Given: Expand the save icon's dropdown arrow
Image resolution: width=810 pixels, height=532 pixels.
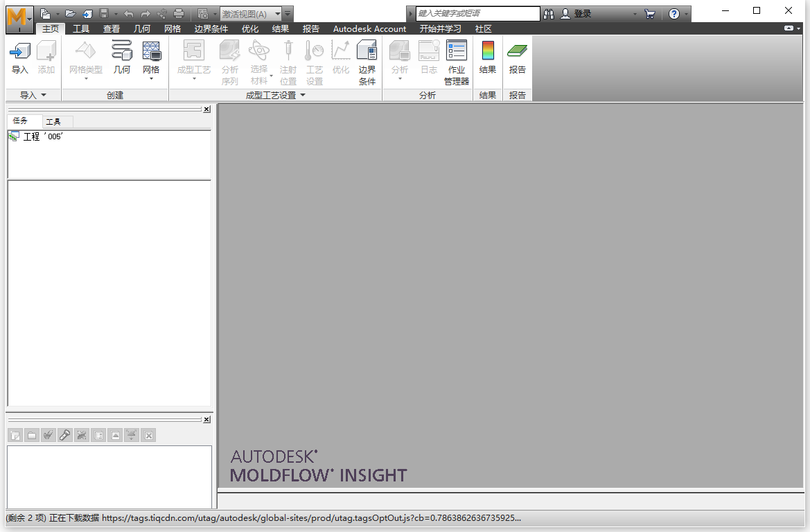Looking at the screenshot, I should tap(116, 14).
